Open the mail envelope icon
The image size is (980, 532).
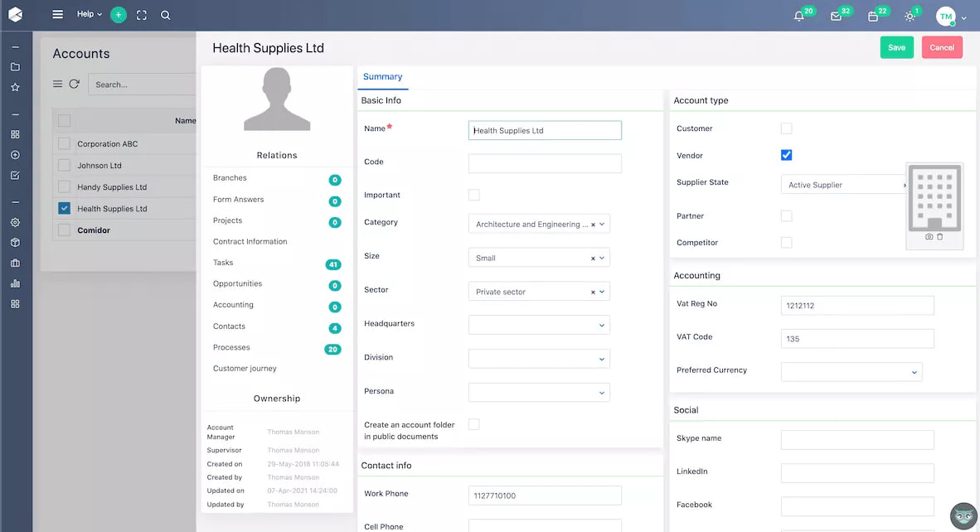(836, 17)
